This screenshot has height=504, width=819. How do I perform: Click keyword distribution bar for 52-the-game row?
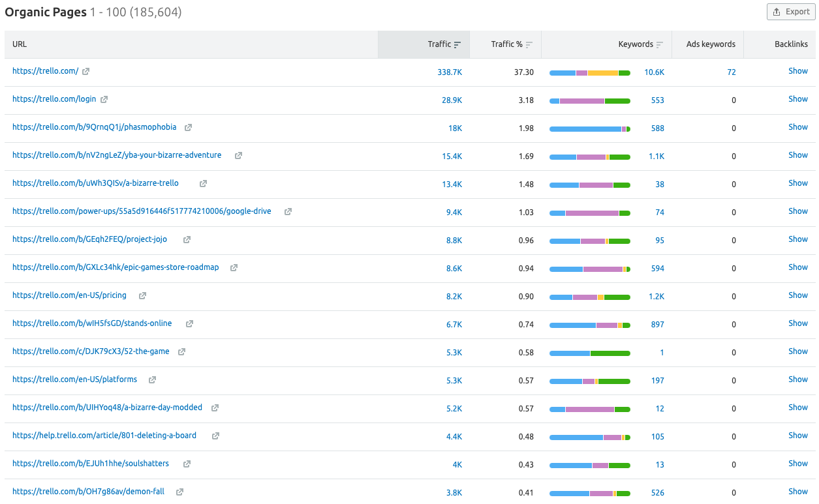coord(590,353)
